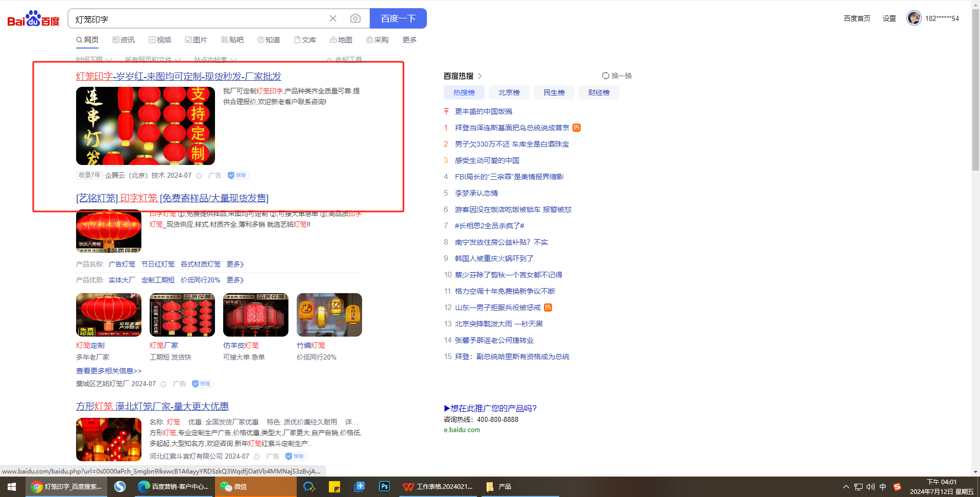Viewport: 980px width, 497px height.
Task: Click the 保障 badge under the 企腾云 ad
Action: click(x=237, y=175)
